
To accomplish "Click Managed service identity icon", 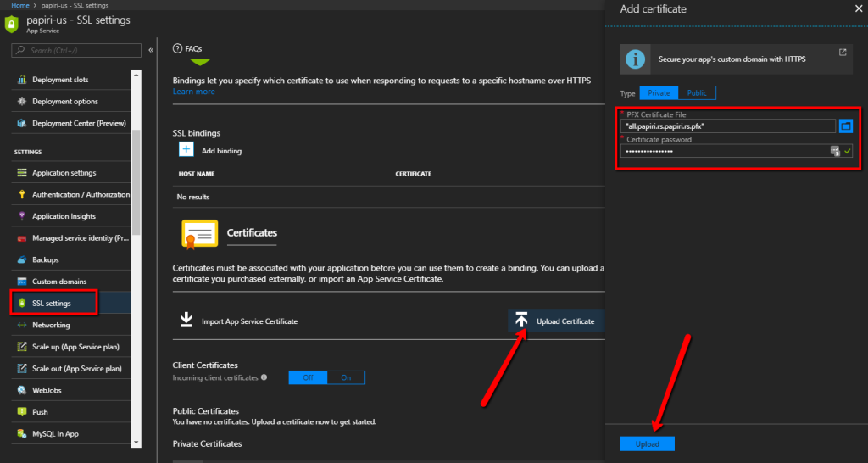I will tap(22, 238).
